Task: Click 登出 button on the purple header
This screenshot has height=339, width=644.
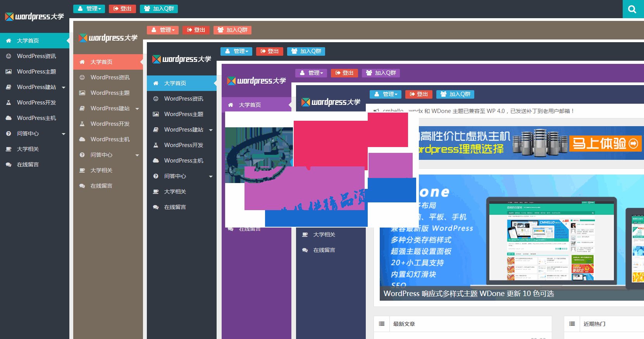Action: 344,73
